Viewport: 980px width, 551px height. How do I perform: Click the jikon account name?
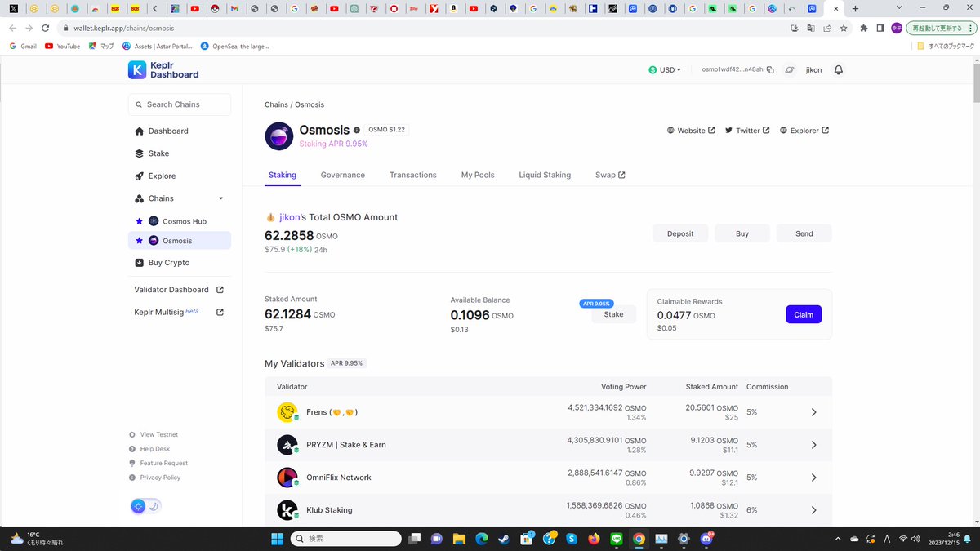pyautogui.click(x=813, y=70)
